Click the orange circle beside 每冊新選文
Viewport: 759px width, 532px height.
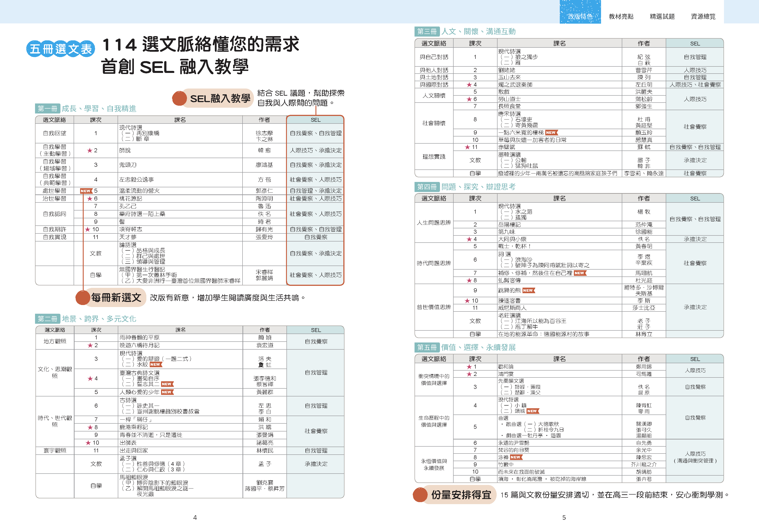(83, 297)
